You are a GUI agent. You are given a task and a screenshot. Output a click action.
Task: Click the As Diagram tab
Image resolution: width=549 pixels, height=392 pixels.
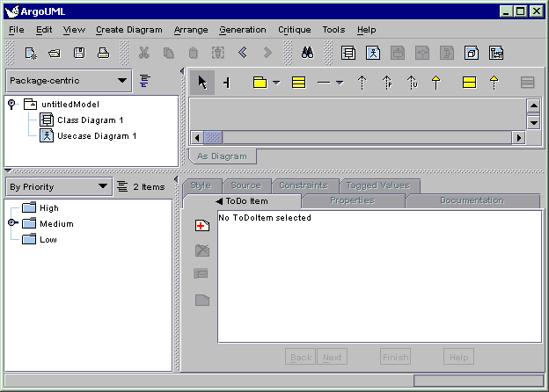pos(222,156)
